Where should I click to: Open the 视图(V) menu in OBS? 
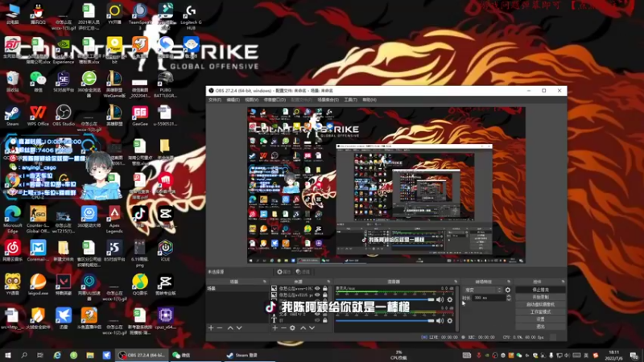click(x=252, y=100)
